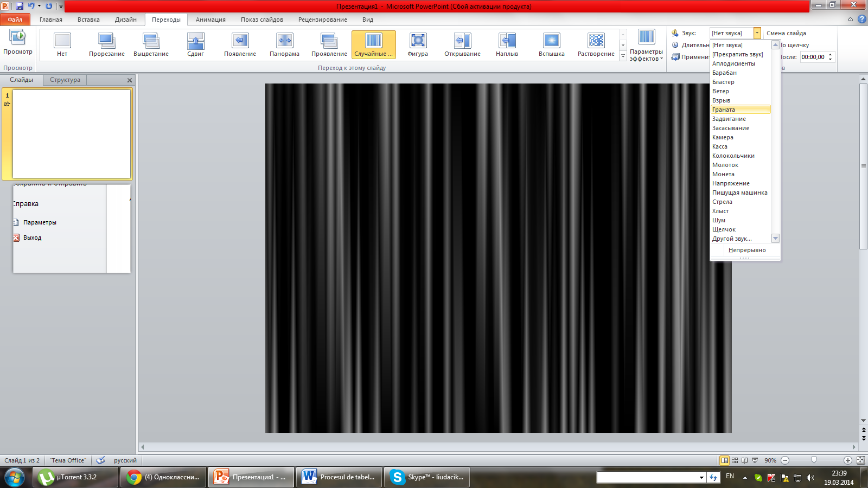
Task: Apply the Вспышка transition
Action: [x=552, y=44]
